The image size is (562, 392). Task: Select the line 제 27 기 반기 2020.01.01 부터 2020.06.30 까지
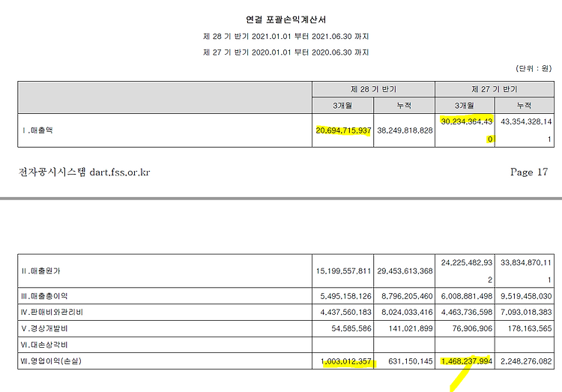click(285, 52)
